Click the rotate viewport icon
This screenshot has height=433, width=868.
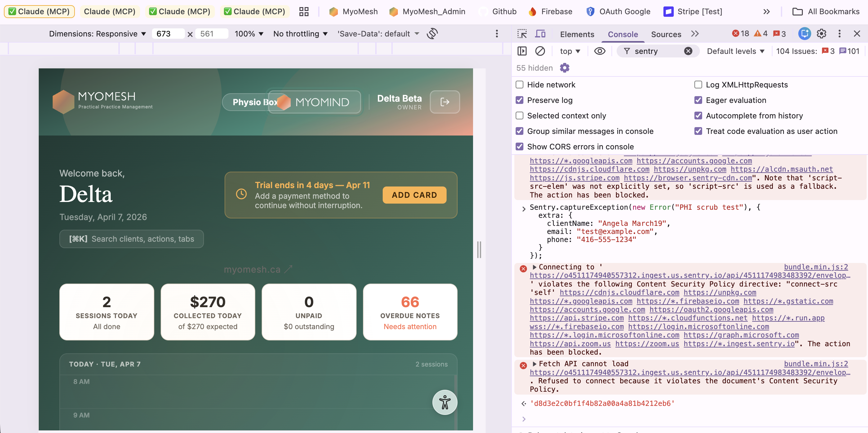[x=432, y=33]
